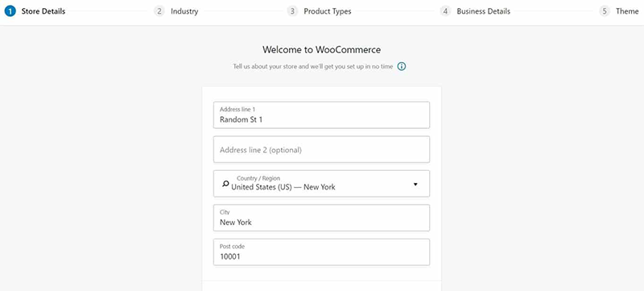The width and height of the screenshot is (644, 291).
Task: Click the info icon beside setup subtitle
Action: (x=401, y=66)
